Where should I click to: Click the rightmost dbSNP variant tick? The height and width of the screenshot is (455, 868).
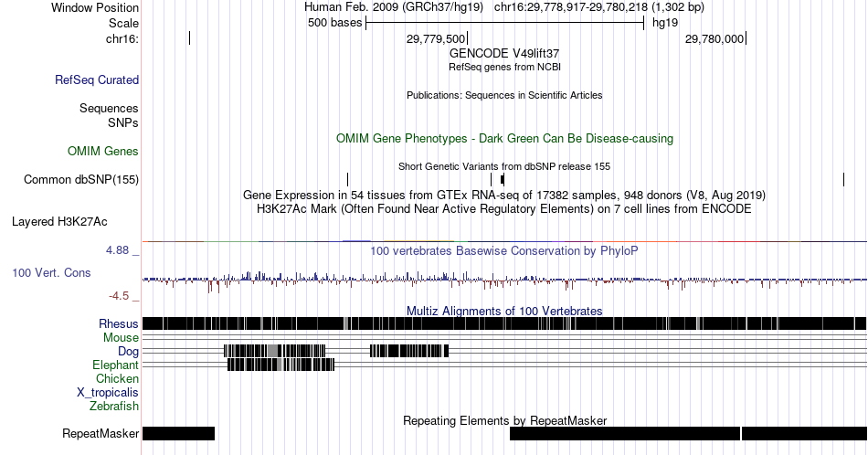pyautogui.click(x=843, y=179)
